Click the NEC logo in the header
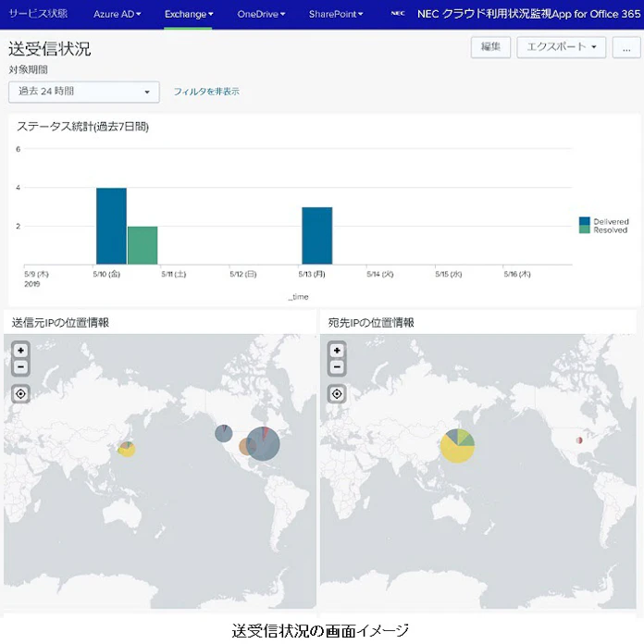 coord(398,14)
